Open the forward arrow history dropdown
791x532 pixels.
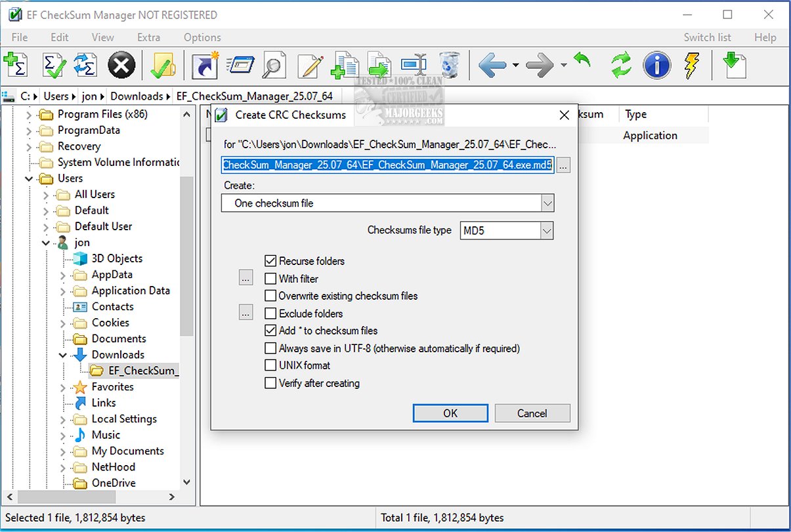tap(564, 65)
